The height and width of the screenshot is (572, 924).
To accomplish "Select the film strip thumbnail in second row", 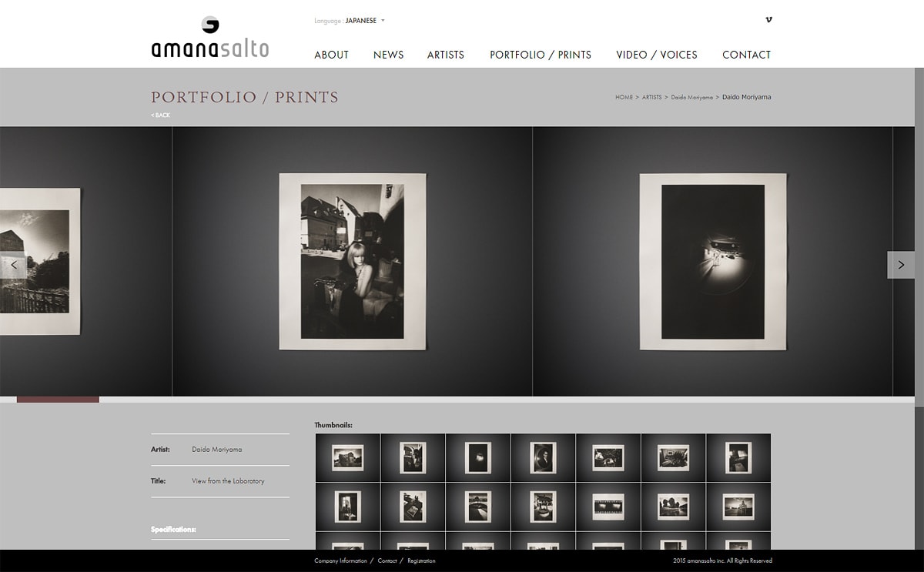I will pyautogui.click(x=608, y=507).
